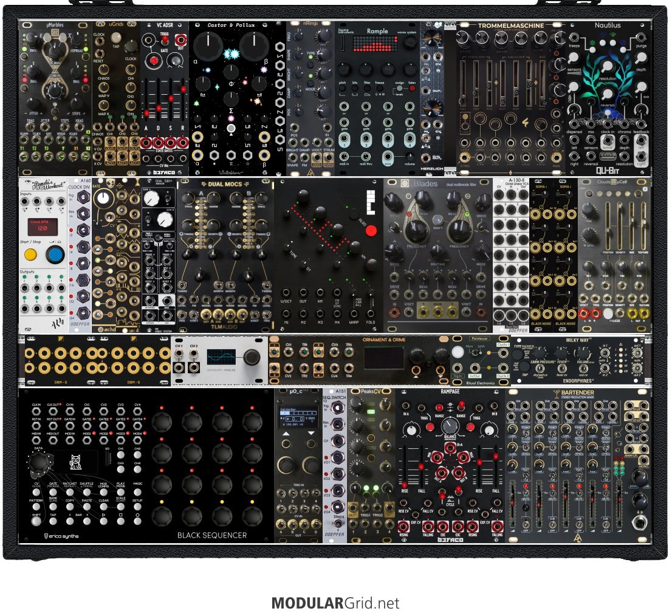Viewport: 672px width, 616px height.
Task: Click the Sustain (S) slider on VC ADSR
Action: pos(171,98)
